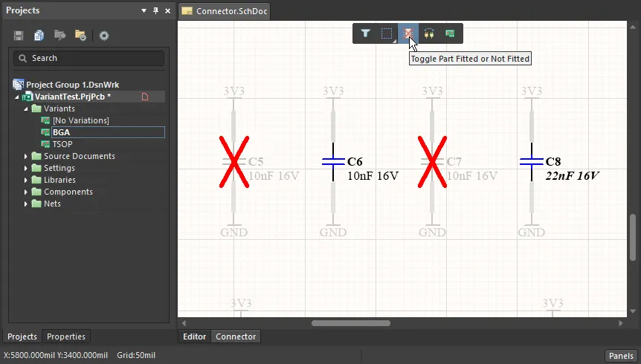The height and width of the screenshot is (364, 641).
Task: Click the X/Y coordinates in status bar
Action: (56, 355)
